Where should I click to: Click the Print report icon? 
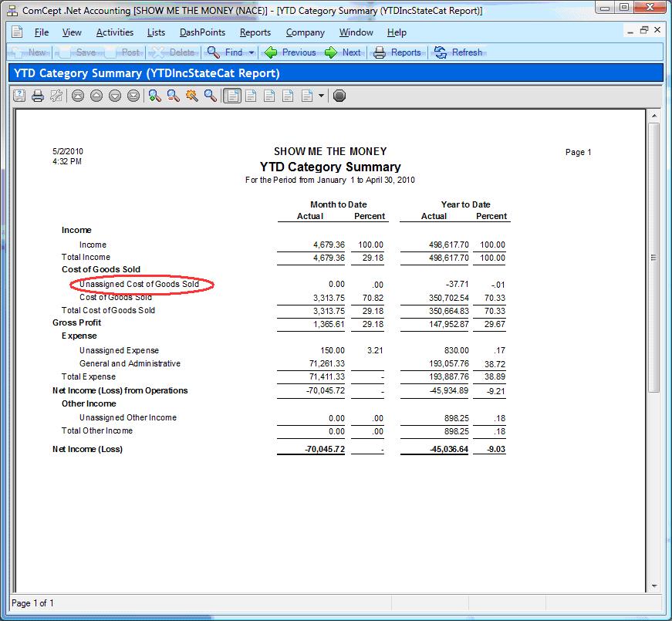click(37, 96)
